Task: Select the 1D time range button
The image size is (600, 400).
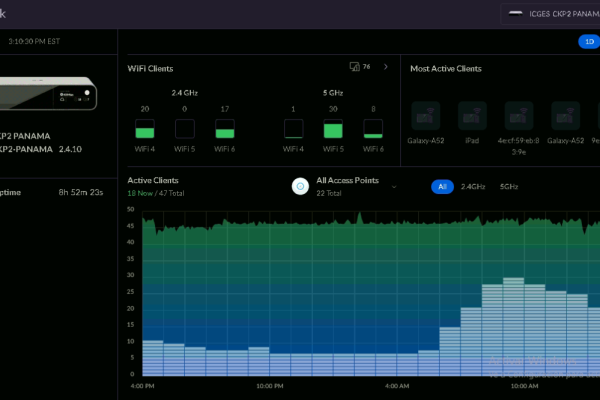Action: 589,41
